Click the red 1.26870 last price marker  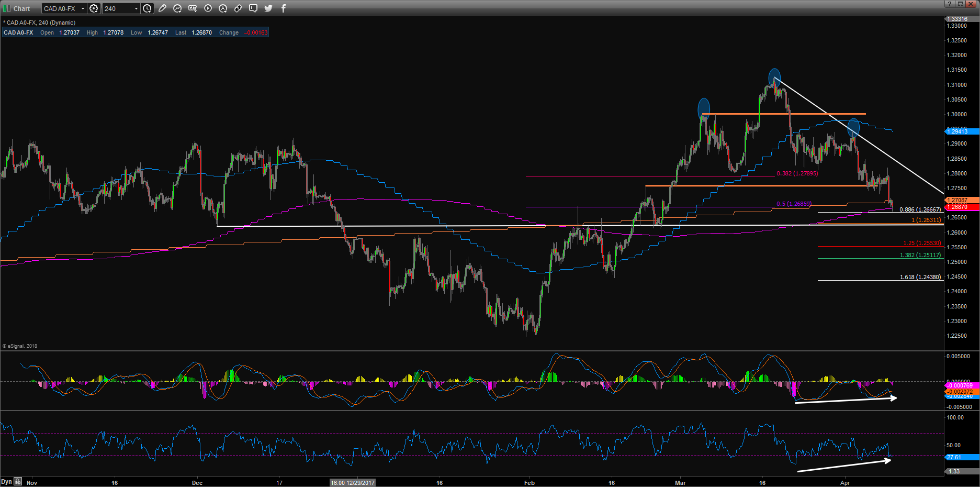coord(962,207)
